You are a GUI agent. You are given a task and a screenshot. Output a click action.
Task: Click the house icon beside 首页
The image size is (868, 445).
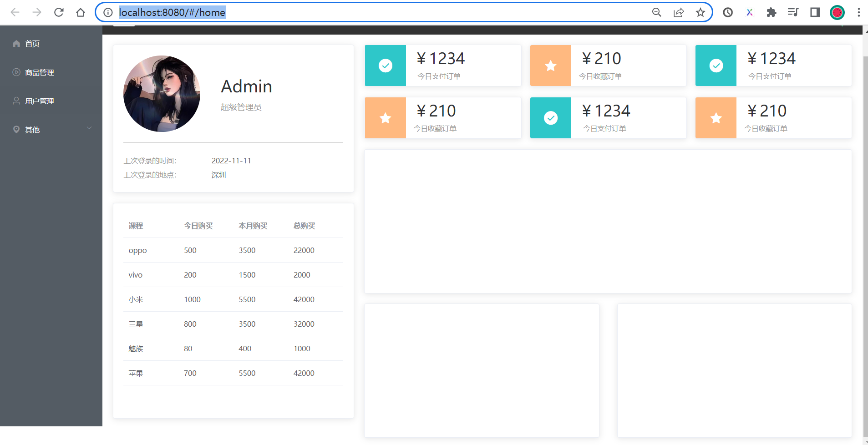[x=16, y=44]
